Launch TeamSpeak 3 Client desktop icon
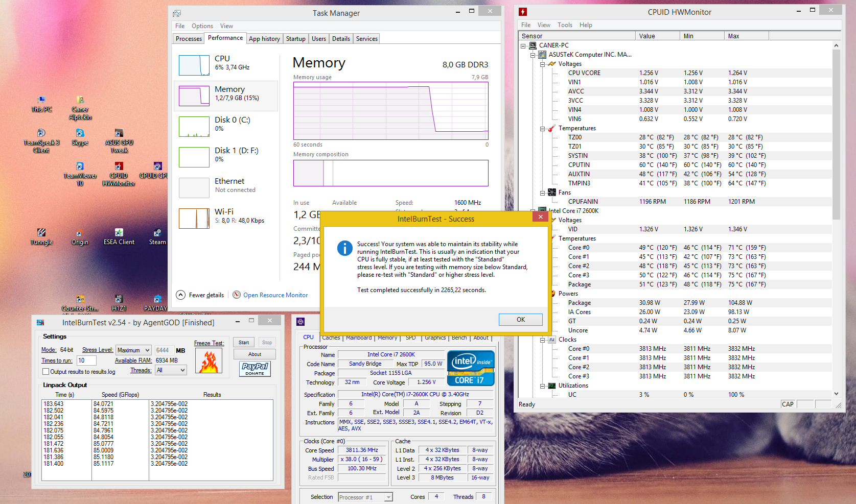856x504 pixels. pyautogui.click(x=41, y=141)
